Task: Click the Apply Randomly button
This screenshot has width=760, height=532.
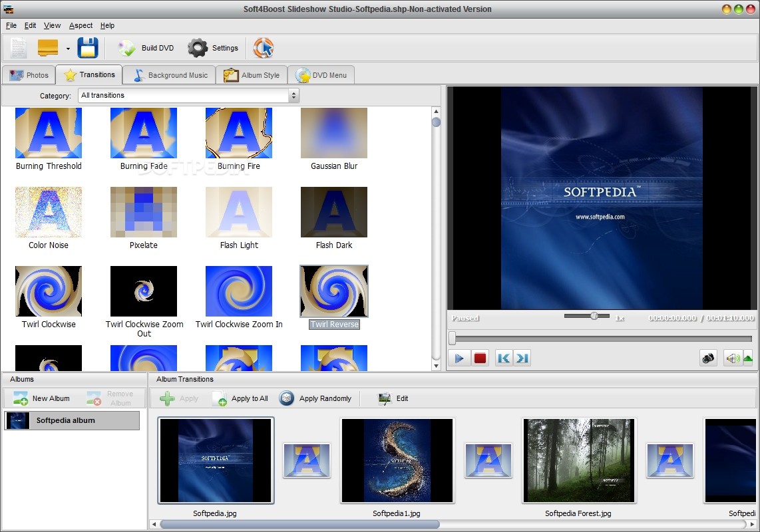Action: pos(315,398)
